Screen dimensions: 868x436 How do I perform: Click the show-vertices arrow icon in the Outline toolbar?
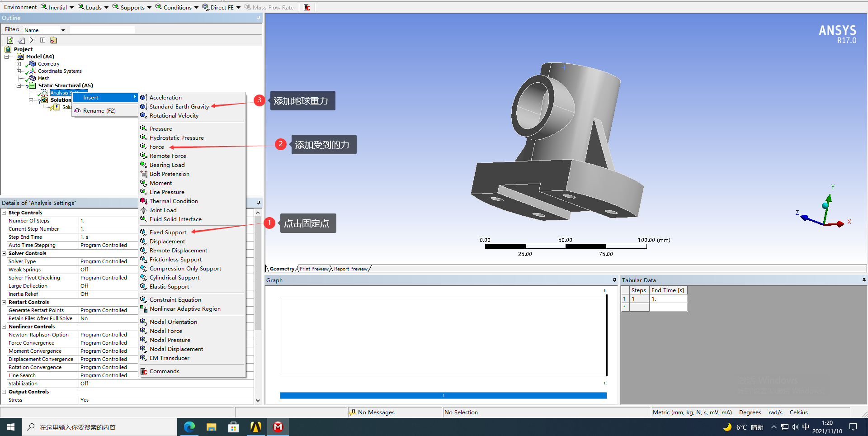[x=32, y=40]
